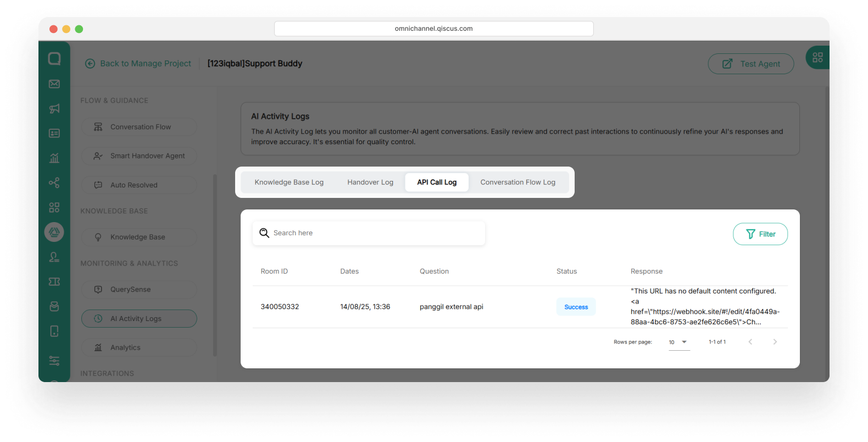Open the megaphone broadcast icon
This screenshot has width=868, height=442.
54,109
